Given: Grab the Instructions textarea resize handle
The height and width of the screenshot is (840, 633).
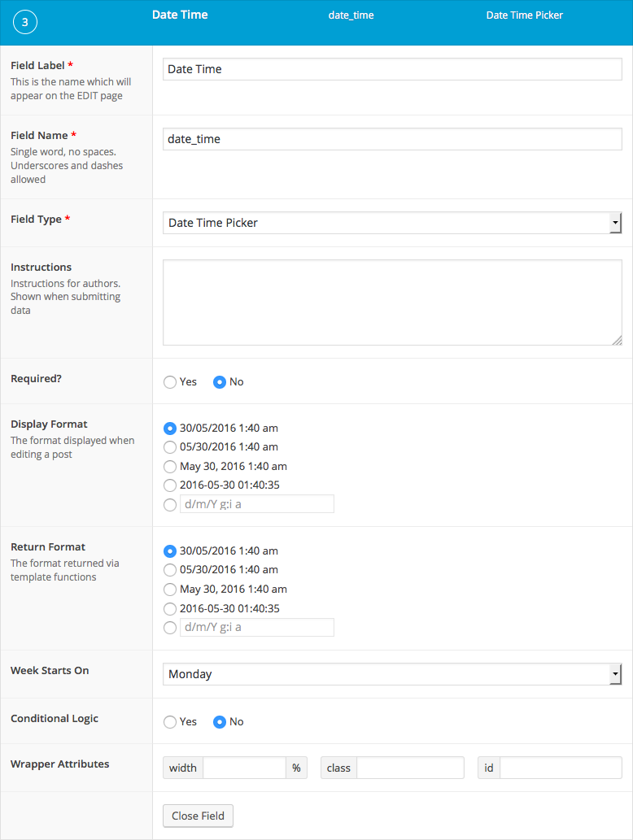Looking at the screenshot, I should click(x=618, y=341).
